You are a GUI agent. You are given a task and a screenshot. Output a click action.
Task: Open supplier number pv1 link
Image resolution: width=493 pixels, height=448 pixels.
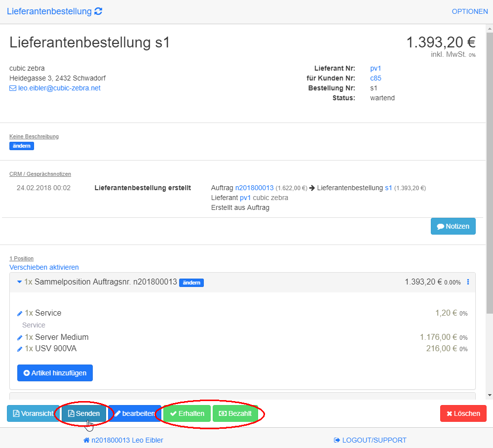pos(376,68)
